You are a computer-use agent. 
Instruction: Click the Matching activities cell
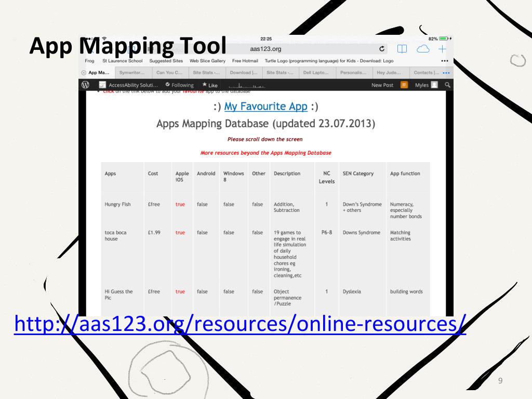[x=401, y=235]
